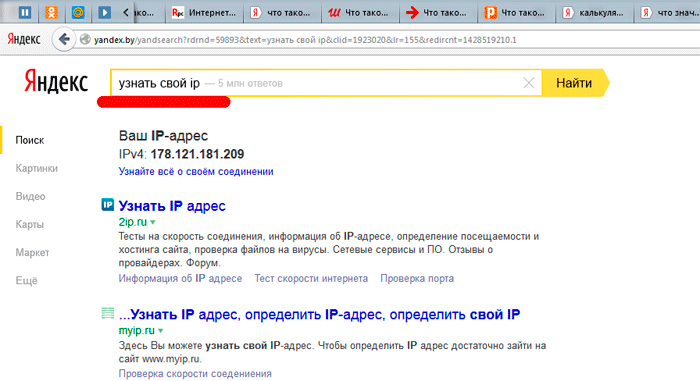The height and width of the screenshot is (381, 700).
Task: Click the site identity globe icon
Action: pyautogui.click(x=85, y=39)
